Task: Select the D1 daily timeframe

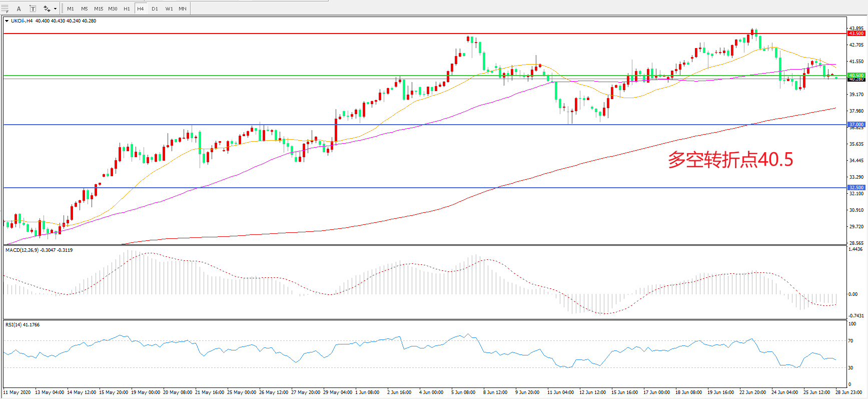Action: tap(155, 9)
